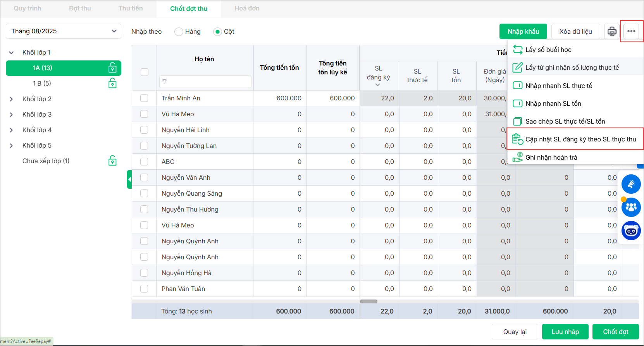Select Cập nhật SL đăng ký theo SL thực thu
644x346 pixels.
[580, 139]
